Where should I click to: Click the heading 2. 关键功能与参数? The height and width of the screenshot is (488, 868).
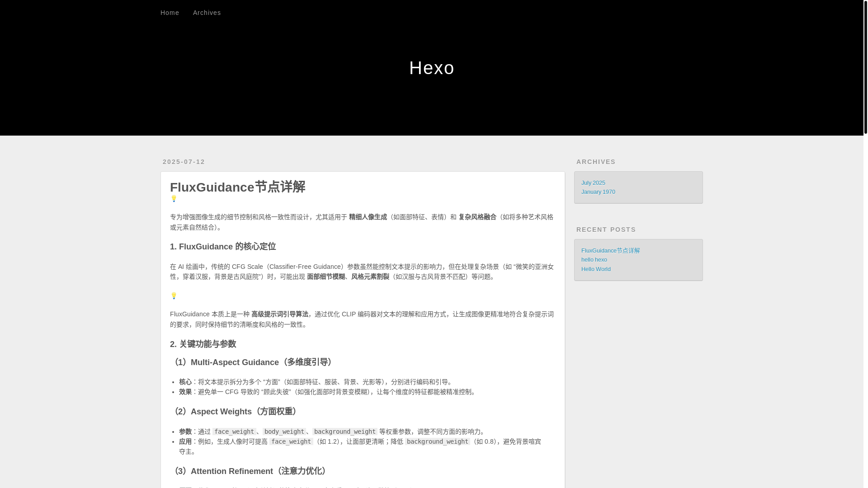203,344
